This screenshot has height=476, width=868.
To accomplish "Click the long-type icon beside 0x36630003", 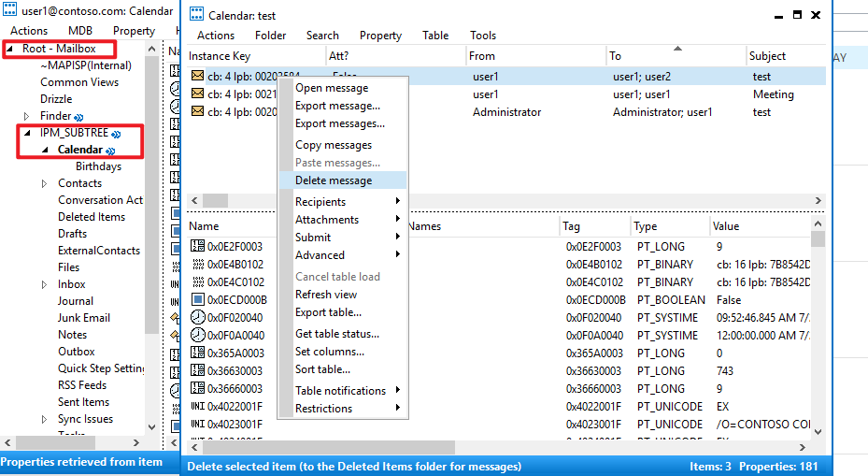I will point(198,370).
